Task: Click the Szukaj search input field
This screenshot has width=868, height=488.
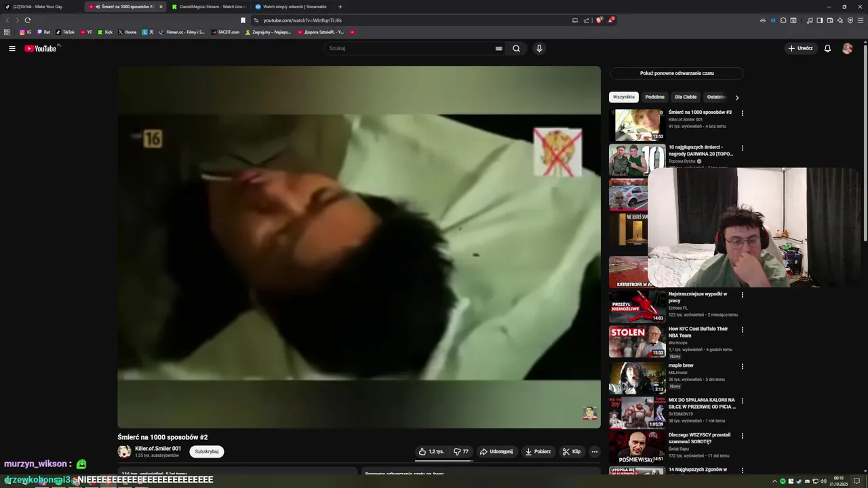Action: tap(410, 49)
